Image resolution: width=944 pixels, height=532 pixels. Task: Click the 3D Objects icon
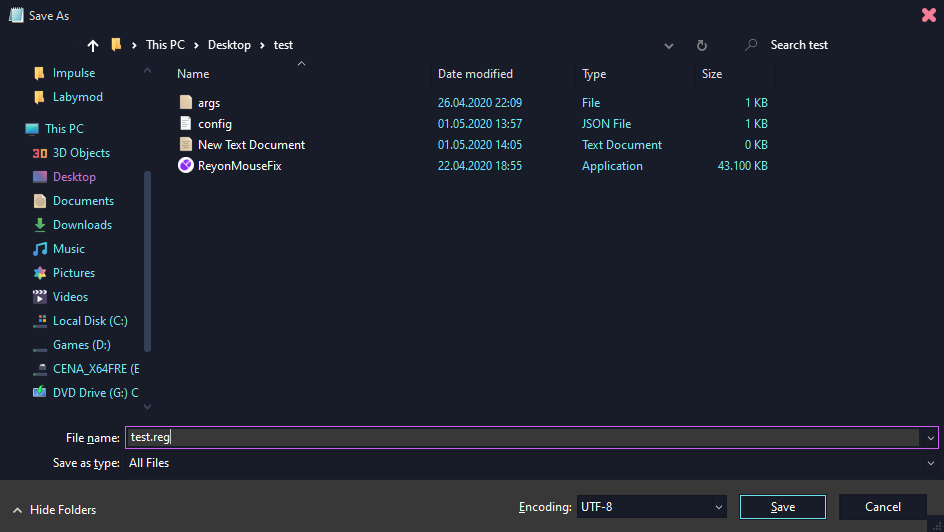point(40,153)
